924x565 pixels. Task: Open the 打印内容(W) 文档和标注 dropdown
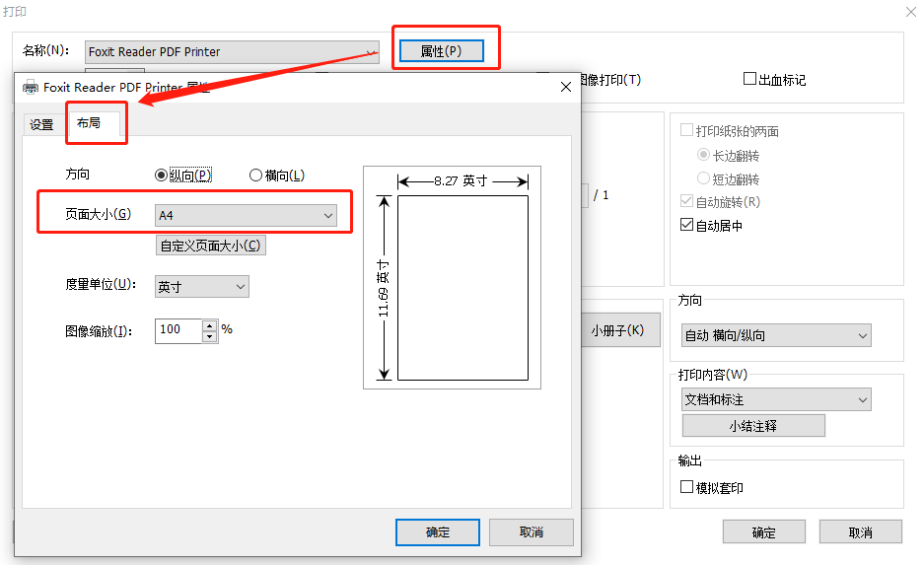[776, 399]
